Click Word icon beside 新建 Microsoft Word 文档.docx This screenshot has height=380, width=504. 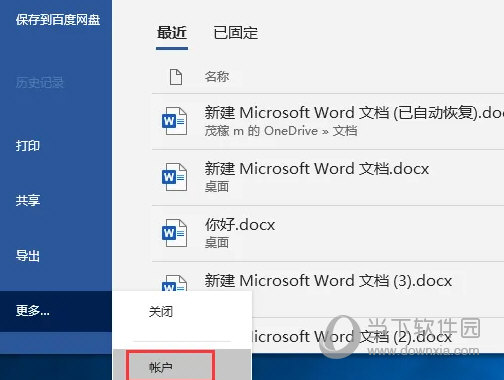[x=174, y=177]
